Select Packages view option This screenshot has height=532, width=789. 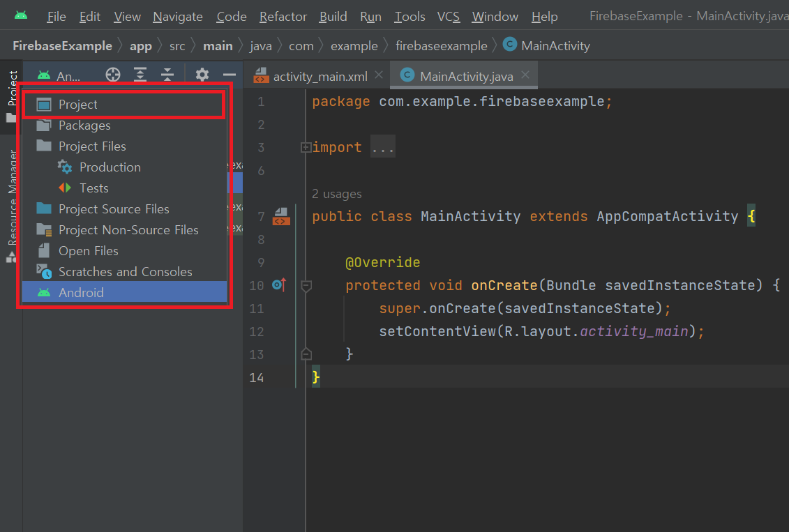(x=124, y=126)
